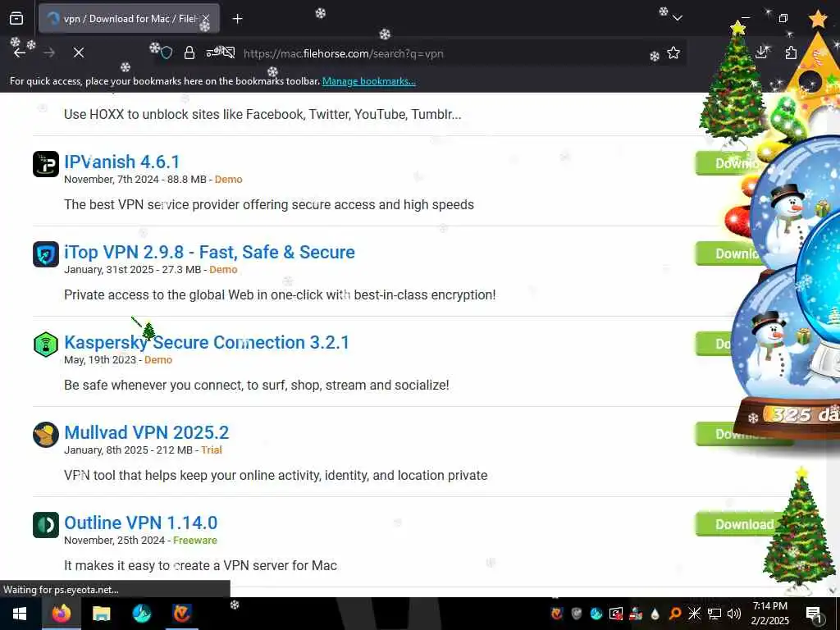Click 'Be safe whenever you connect' description
This screenshot has width=840, height=630.
257,386
